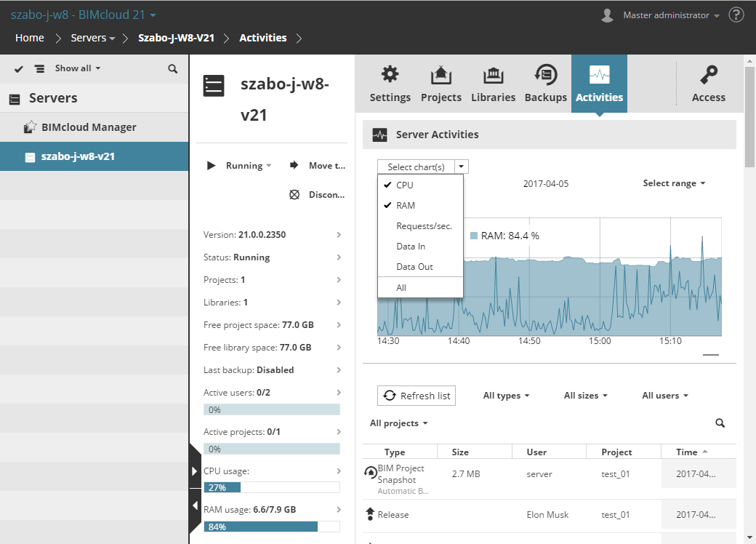Expand the Select range dropdown
This screenshot has height=544, width=756.
point(674,183)
